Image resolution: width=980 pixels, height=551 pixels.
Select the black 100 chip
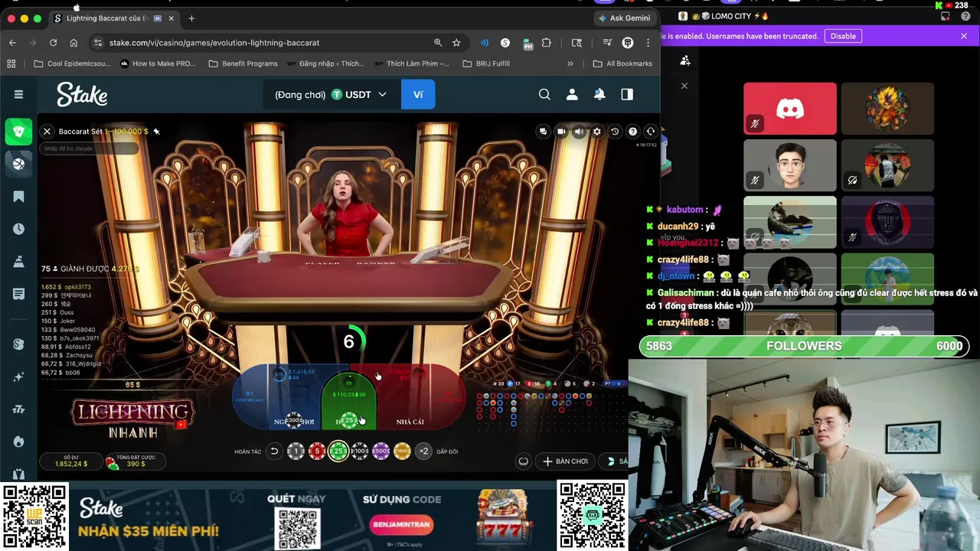point(360,452)
